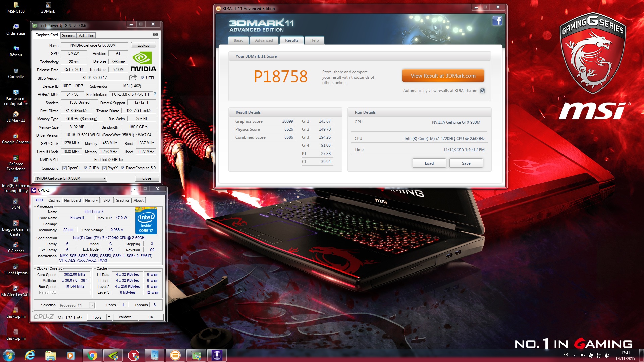This screenshot has width=644, height=362.
Task: Click View Result at 3DMark.com
Action: coord(443,76)
